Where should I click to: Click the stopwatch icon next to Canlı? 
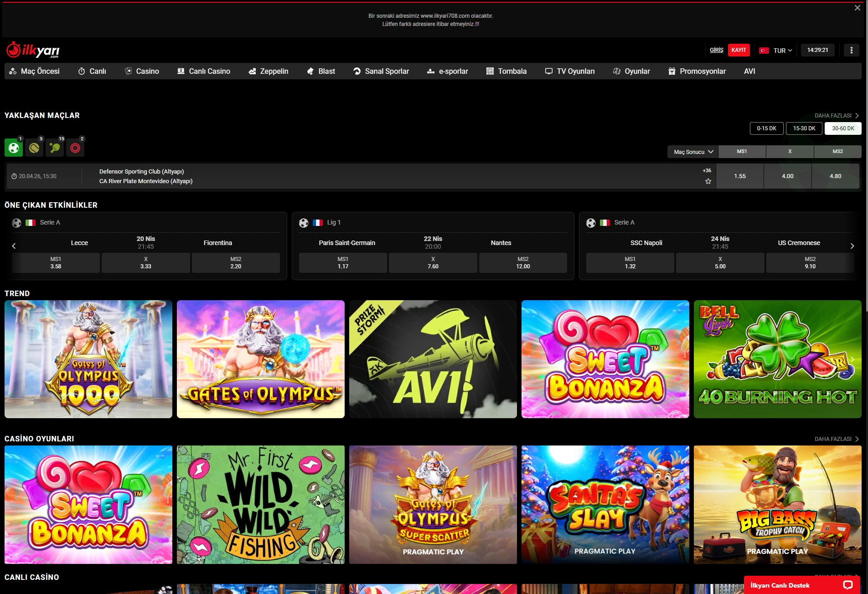[x=82, y=71]
